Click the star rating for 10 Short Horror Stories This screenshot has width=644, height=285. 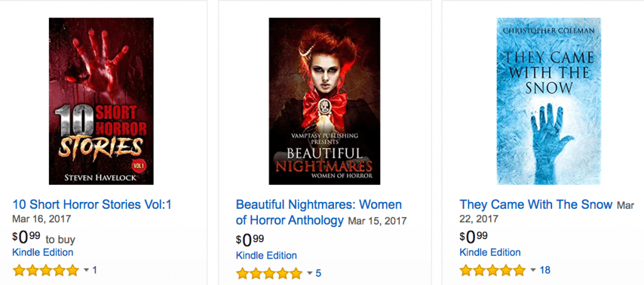(x=46, y=271)
